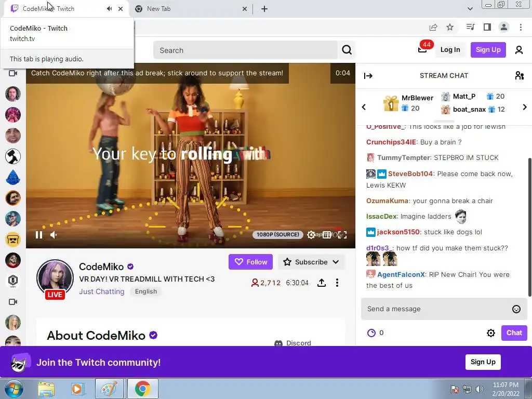532x399 pixels.
Task: Close the CodeMiko Twitch tab
Action: coord(121,9)
